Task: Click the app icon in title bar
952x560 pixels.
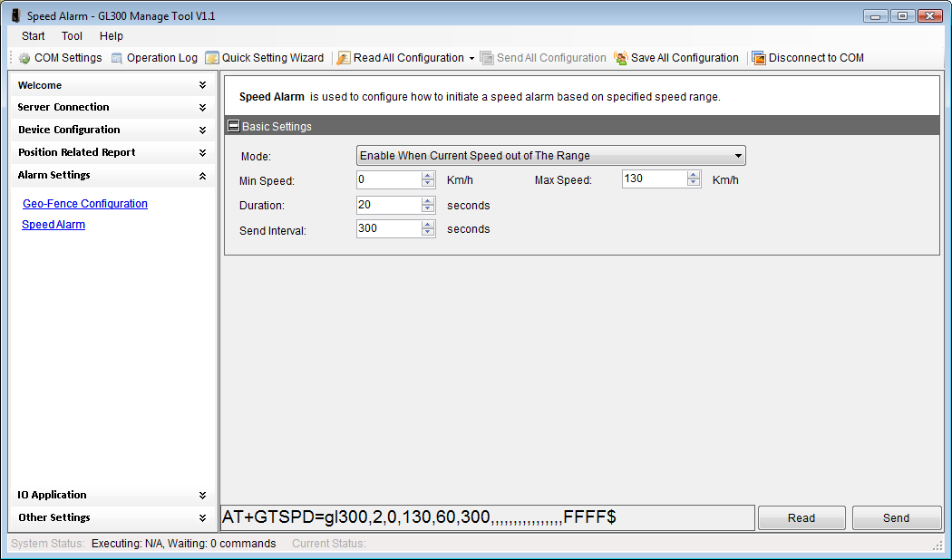Action: click(x=15, y=15)
